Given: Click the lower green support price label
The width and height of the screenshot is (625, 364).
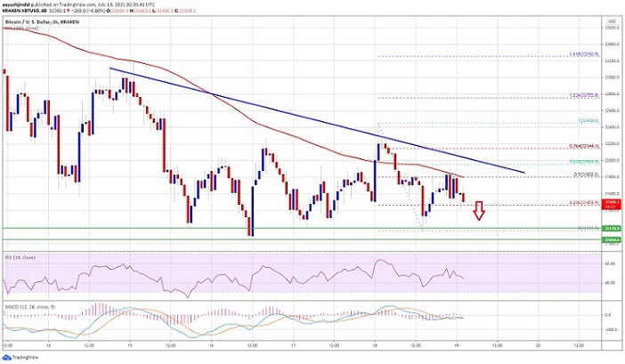Looking at the screenshot, I should pyautogui.click(x=611, y=239).
